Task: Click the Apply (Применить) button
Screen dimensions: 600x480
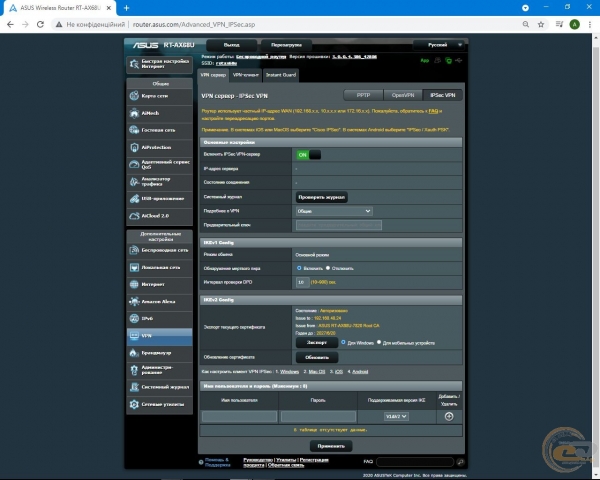Action: point(331,446)
